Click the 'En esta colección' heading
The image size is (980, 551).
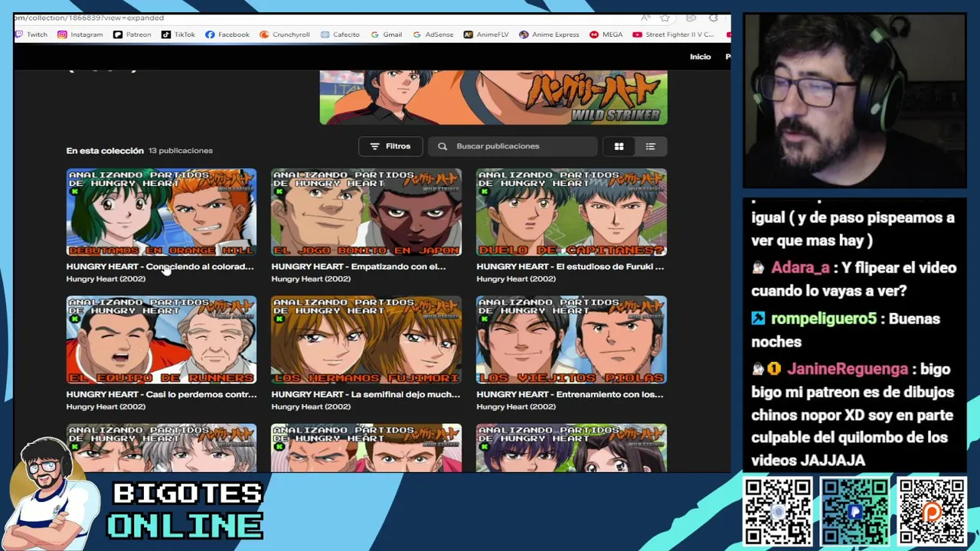105,151
